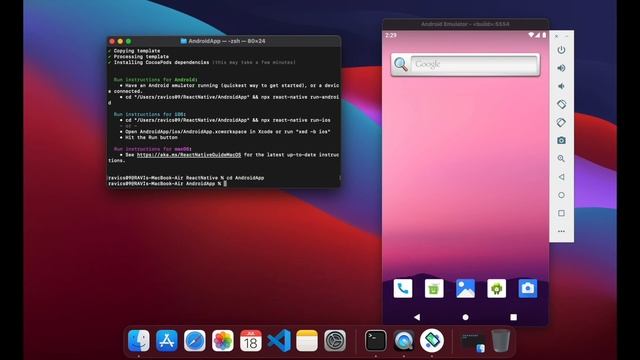Click the Android status bar clock 2:29
The image size is (640, 360).
pyautogui.click(x=391, y=36)
